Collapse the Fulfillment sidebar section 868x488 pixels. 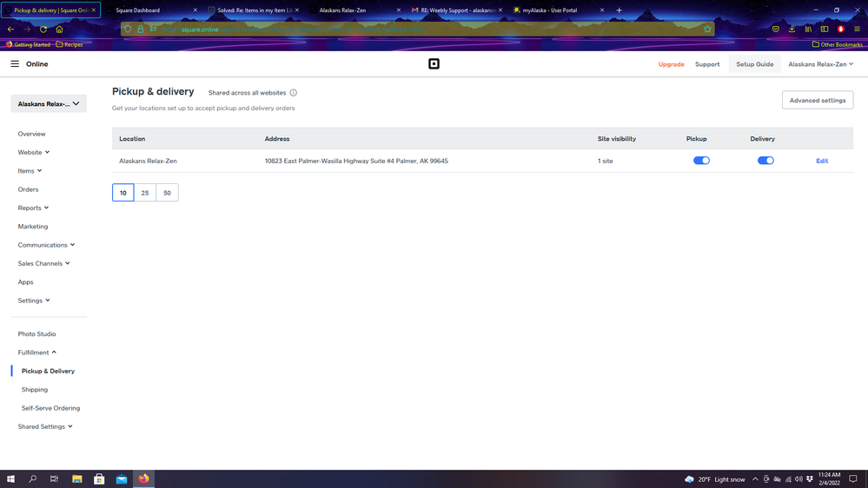click(x=36, y=353)
